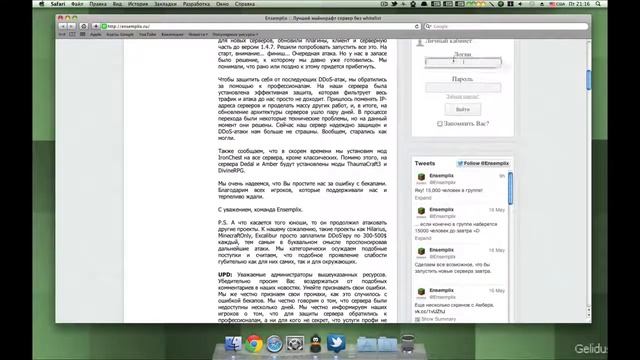640x360 pixels.
Task: Click the address bar with ensemplix.ru URL
Action: pos(259,26)
